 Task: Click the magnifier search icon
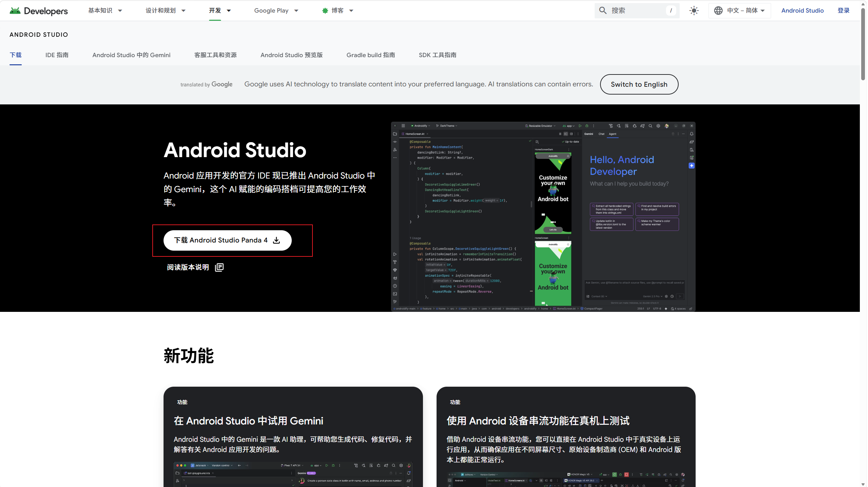602,11
